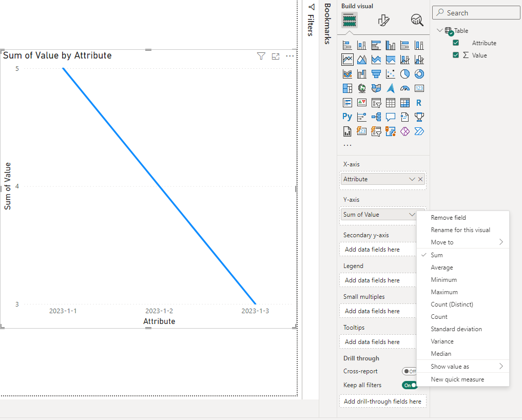Viewport: 522px width, 420px height.
Task: Select the gauge visual
Action: [x=405, y=88]
